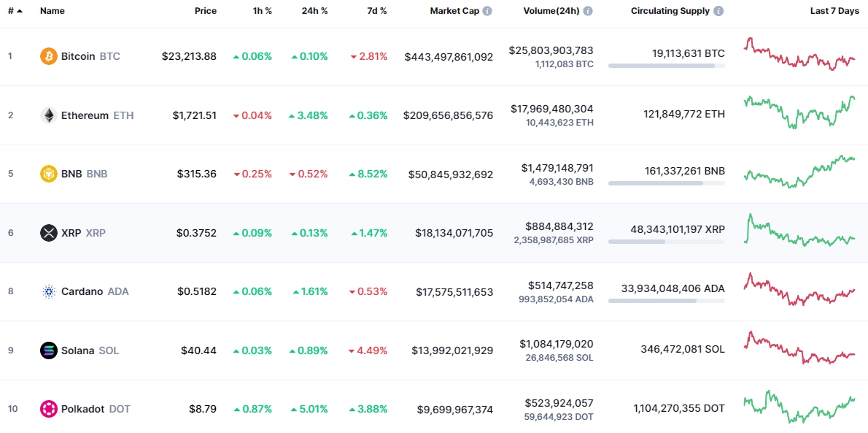Open Ethereum 7-day sparkline chart

(799, 112)
